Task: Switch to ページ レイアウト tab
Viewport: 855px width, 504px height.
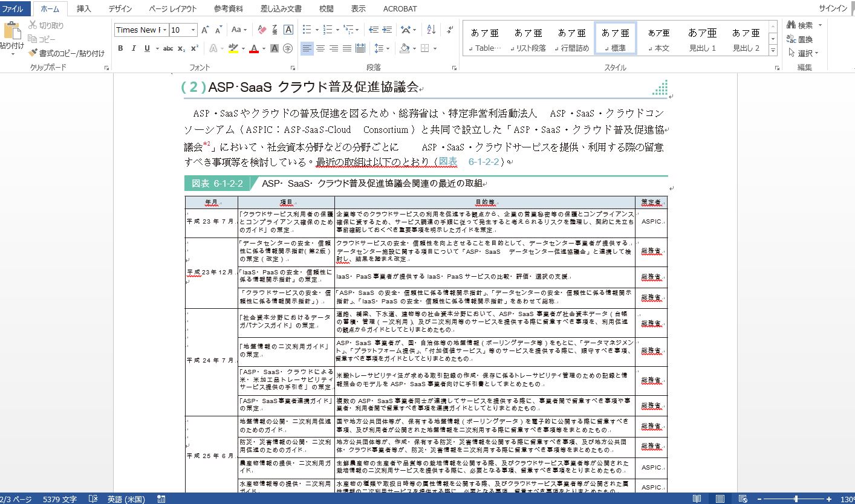Action: pyautogui.click(x=172, y=8)
